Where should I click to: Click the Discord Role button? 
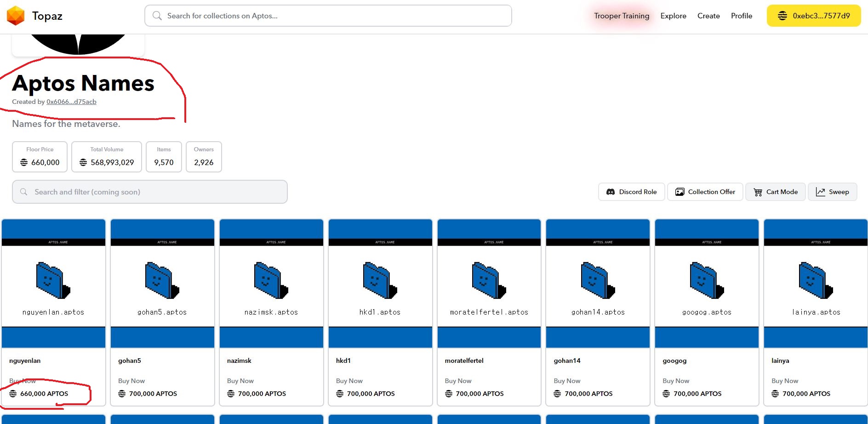coord(632,192)
